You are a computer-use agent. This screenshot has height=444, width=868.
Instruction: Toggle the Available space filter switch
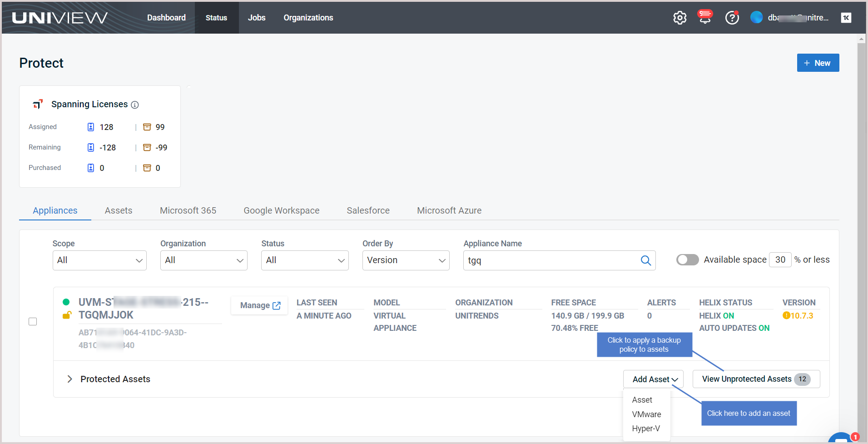click(687, 259)
